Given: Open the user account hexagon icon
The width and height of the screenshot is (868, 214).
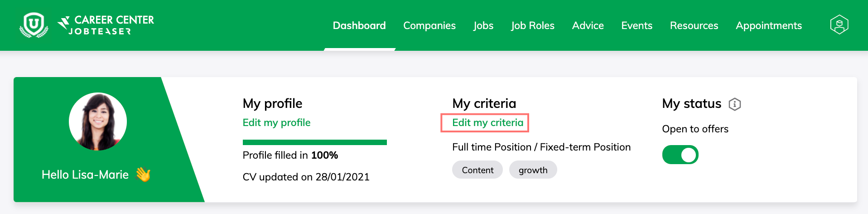Looking at the screenshot, I should click(x=839, y=25).
